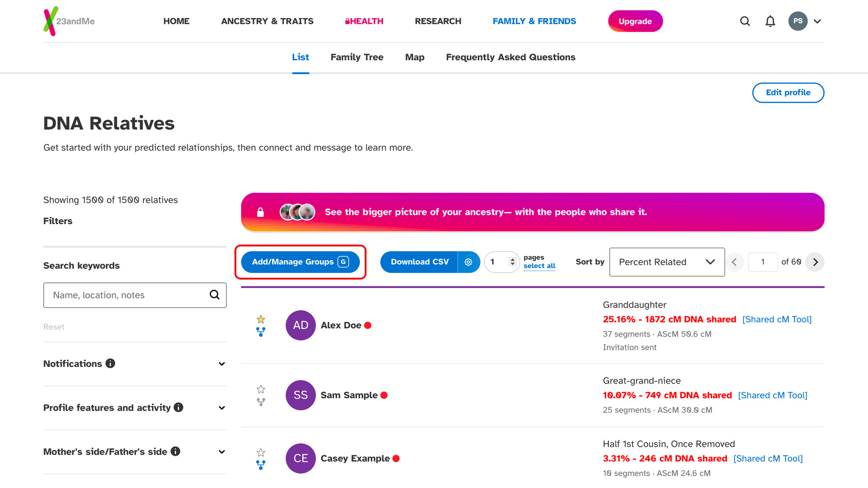
Task: Expand the account menu chevron
Action: 817,21
